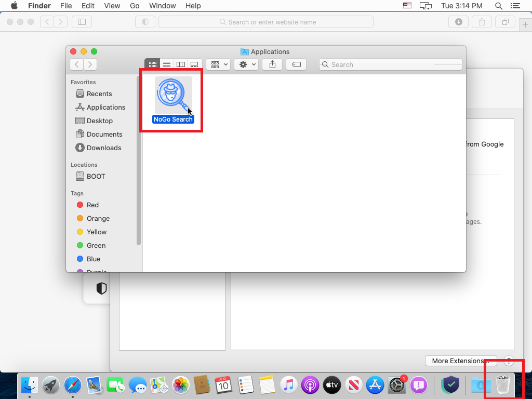Open Music from the Dock

coord(288,385)
